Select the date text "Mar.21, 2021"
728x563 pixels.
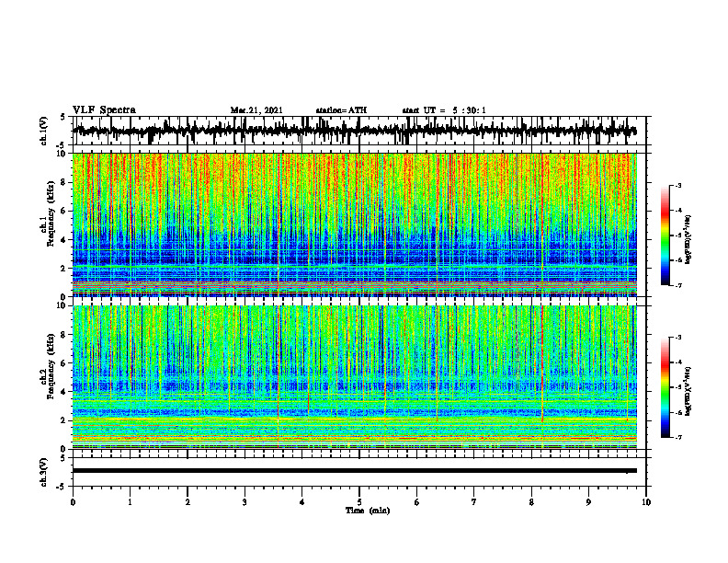256,110
